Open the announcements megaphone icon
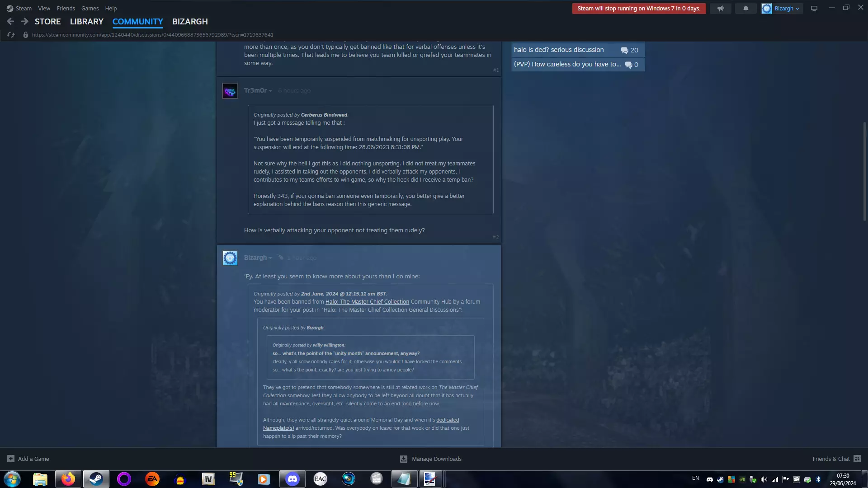 coord(721,9)
